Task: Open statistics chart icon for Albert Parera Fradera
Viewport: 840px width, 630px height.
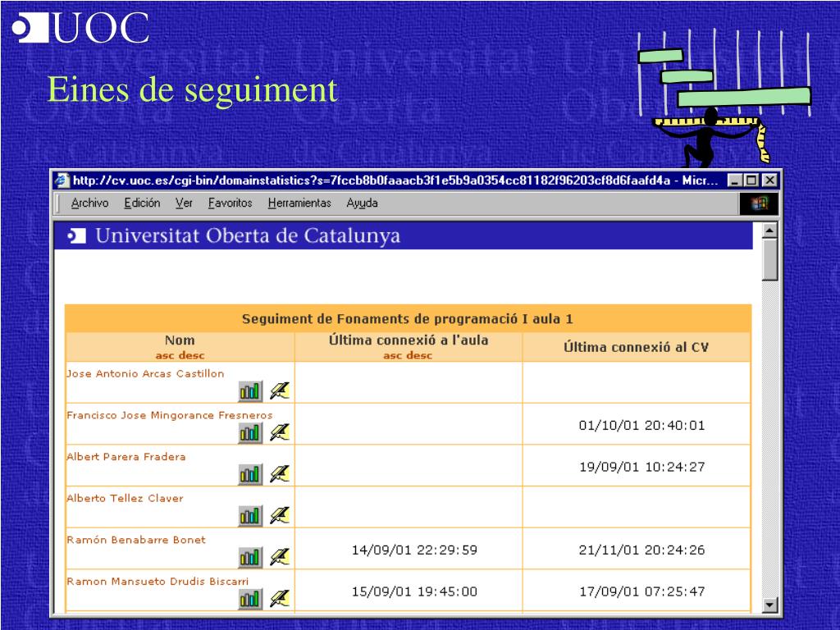Action: coord(250,475)
